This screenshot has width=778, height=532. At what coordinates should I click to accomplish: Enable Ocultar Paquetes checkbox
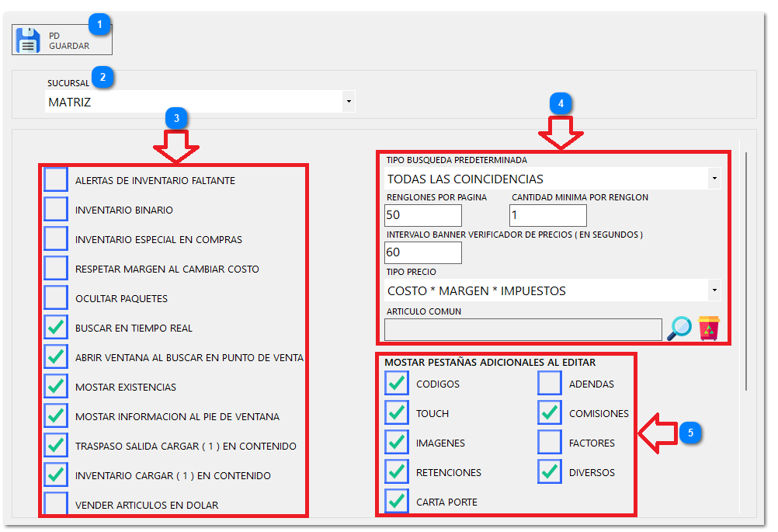56,298
